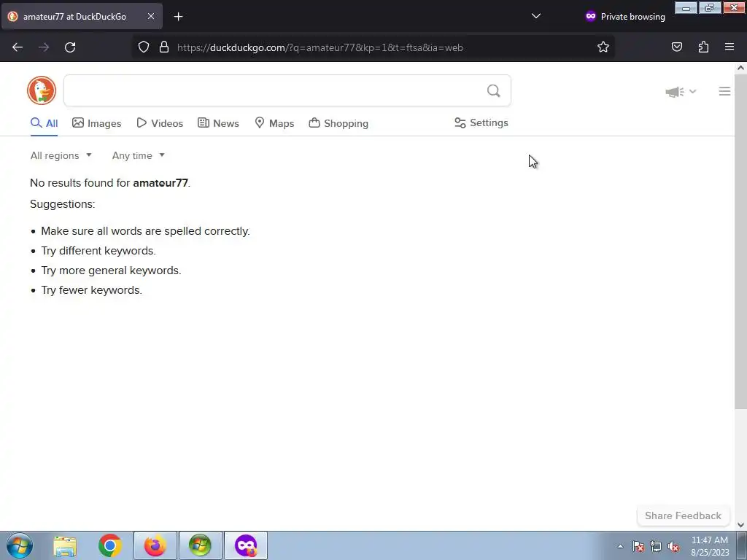Open the megaphone announcements dropdown
This screenshot has width=747, height=560.
coord(681,92)
